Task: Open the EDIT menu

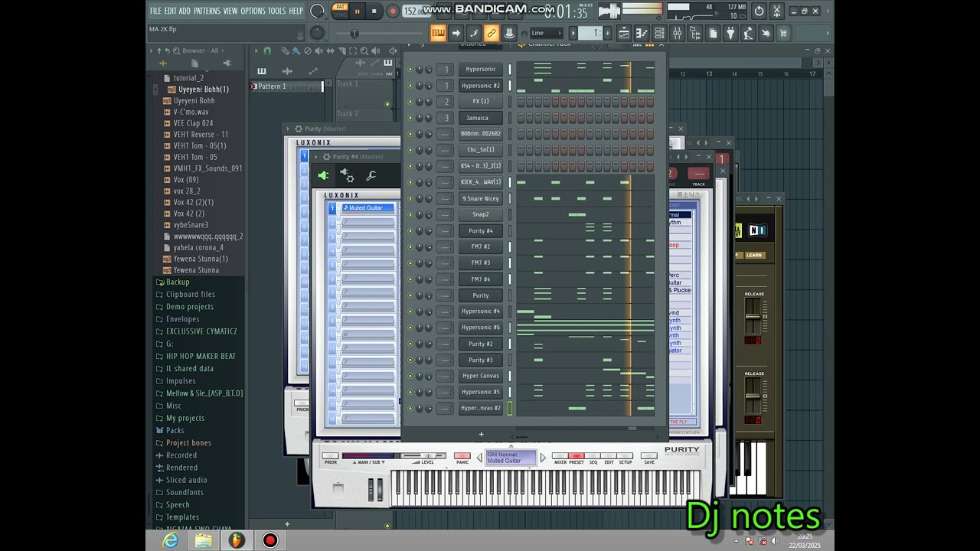Action: click(x=170, y=11)
